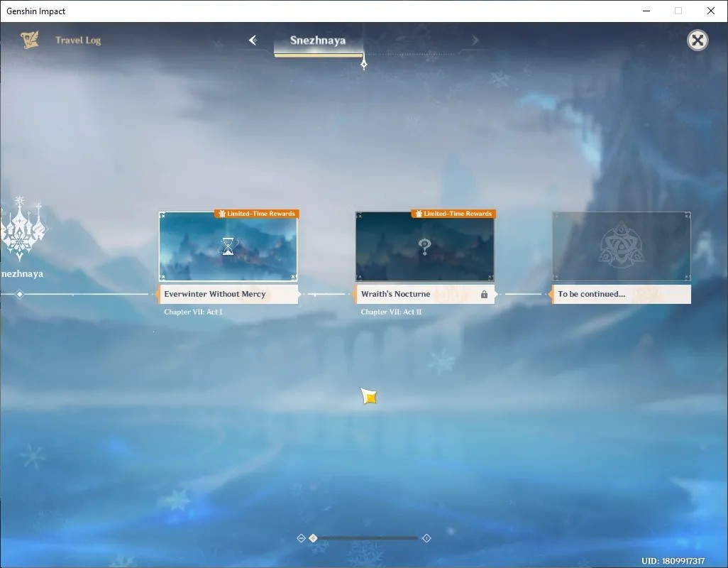Screen dimensions: 728x568
Task: Click the question mark icon on Act II
Action: (x=424, y=246)
